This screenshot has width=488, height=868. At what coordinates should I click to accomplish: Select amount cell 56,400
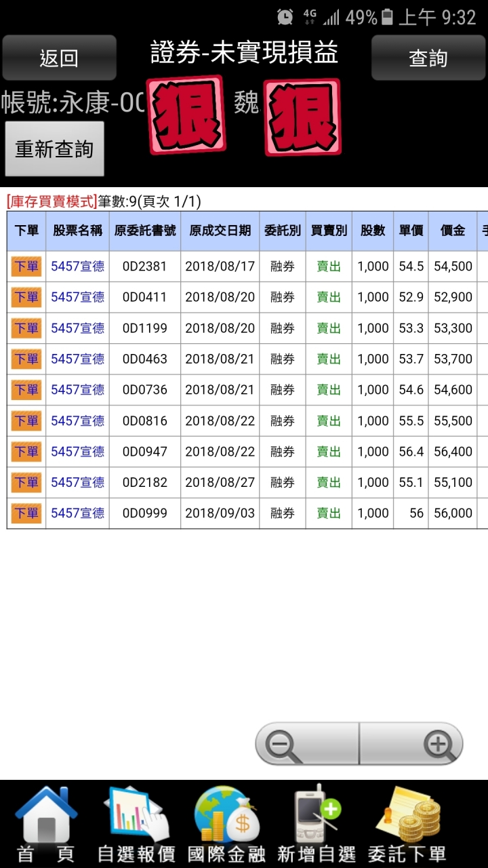click(x=453, y=452)
